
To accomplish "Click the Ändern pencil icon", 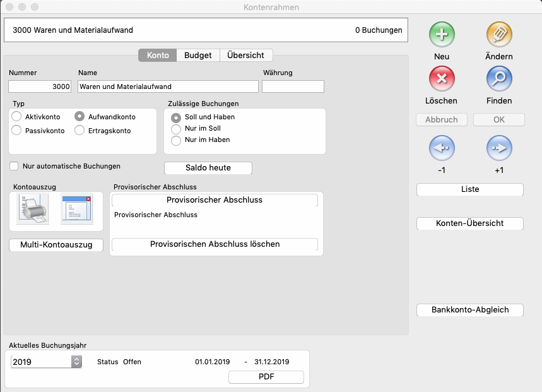I will coord(498,35).
